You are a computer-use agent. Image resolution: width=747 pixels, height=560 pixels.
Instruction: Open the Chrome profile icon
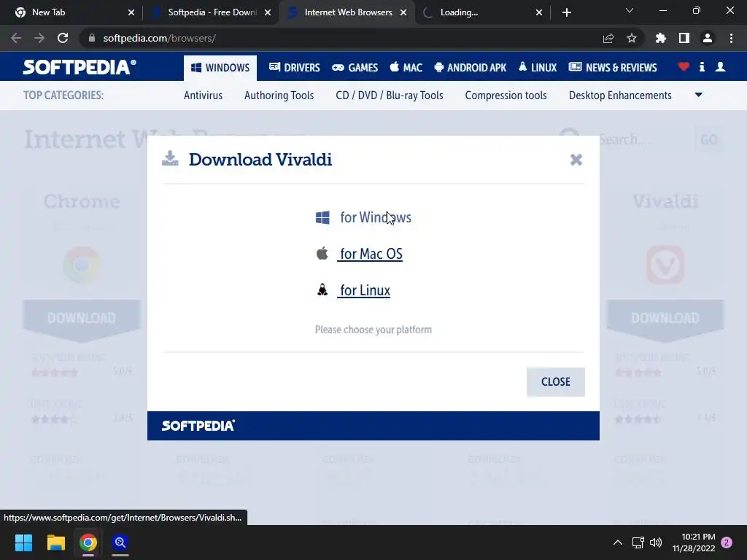pos(708,38)
